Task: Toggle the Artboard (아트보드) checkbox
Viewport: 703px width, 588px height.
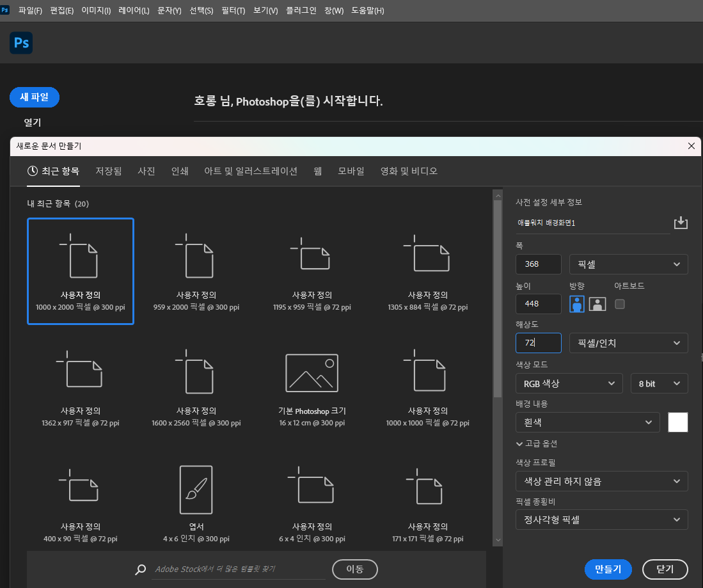Action: coord(620,304)
